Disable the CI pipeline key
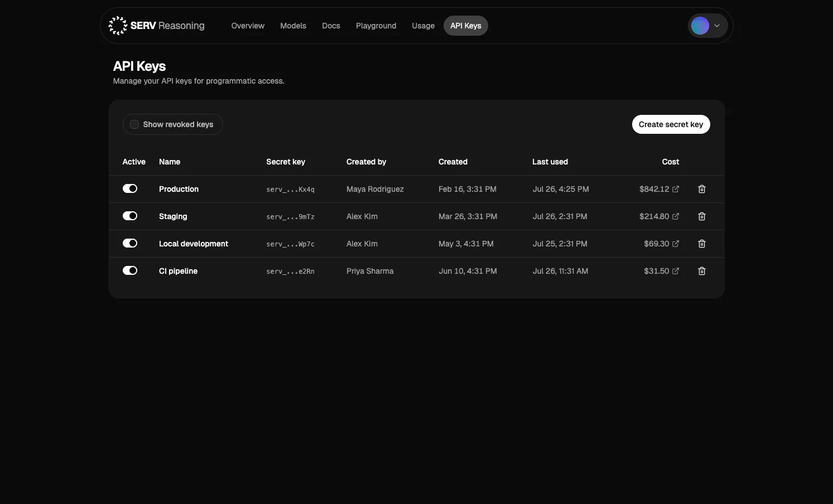 (130, 270)
